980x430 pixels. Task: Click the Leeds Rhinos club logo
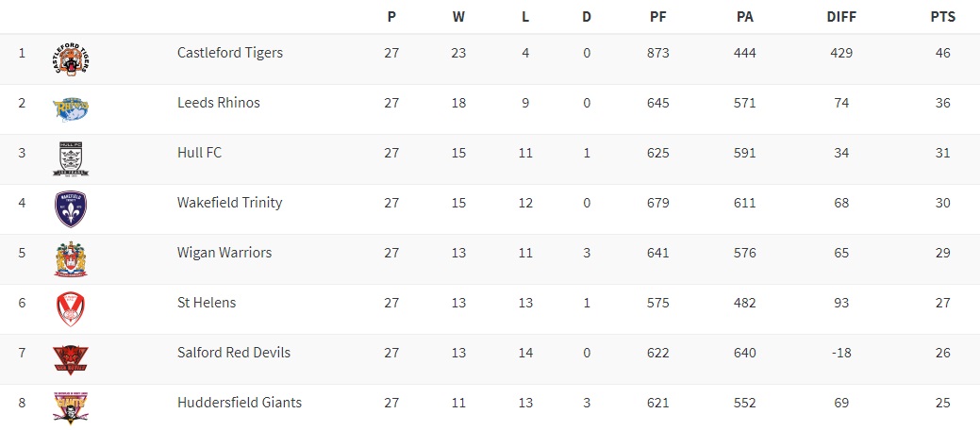coord(71,108)
